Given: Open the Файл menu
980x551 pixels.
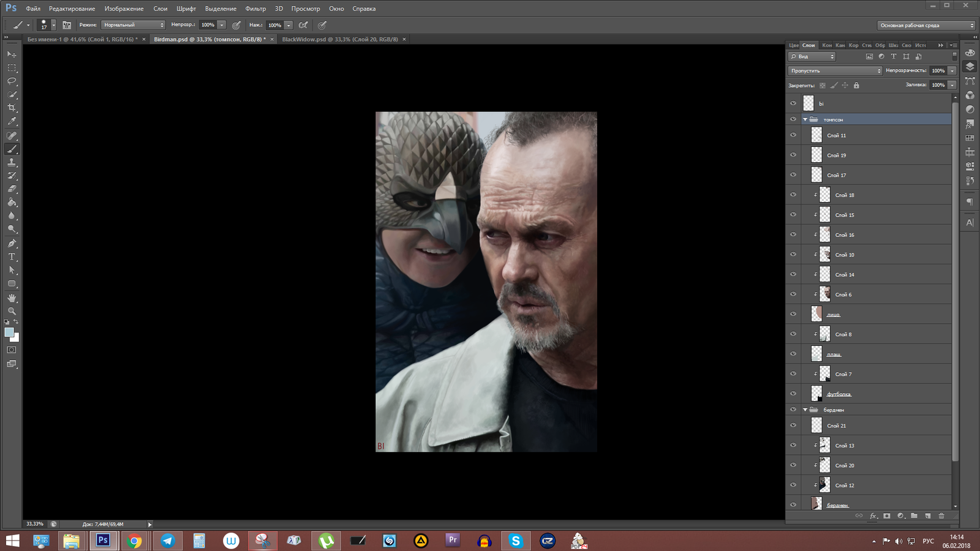Looking at the screenshot, I should click(33, 9).
